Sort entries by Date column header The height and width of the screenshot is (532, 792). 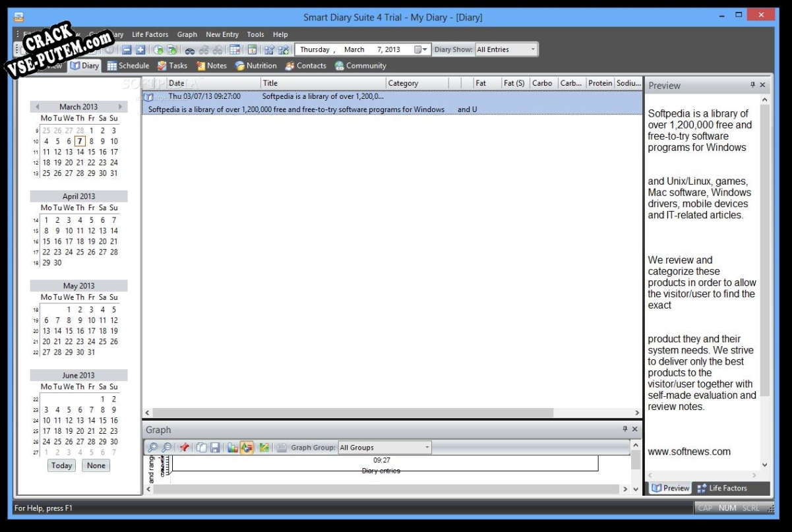[x=213, y=83]
